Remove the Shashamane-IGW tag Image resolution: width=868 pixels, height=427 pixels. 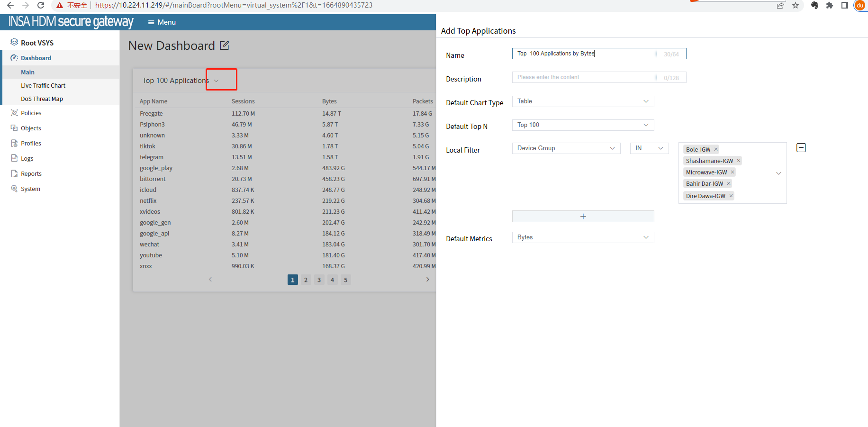tap(738, 161)
